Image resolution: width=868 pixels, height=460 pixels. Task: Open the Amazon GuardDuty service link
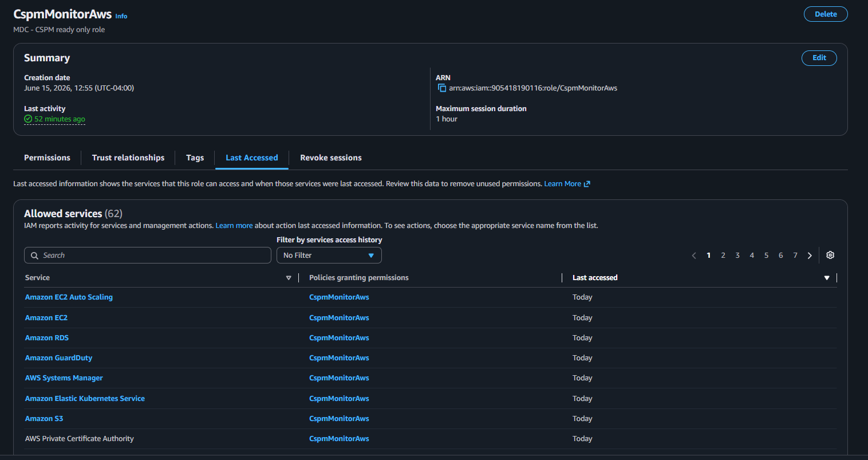tap(58, 358)
